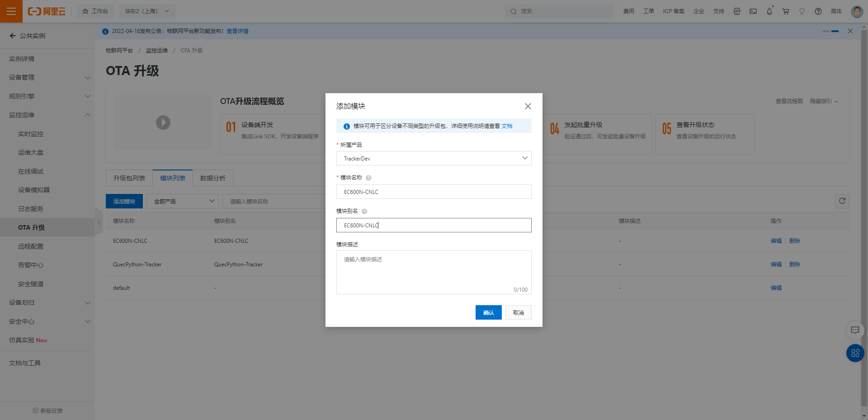Click into the 模块描述 text area

tap(434, 272)
